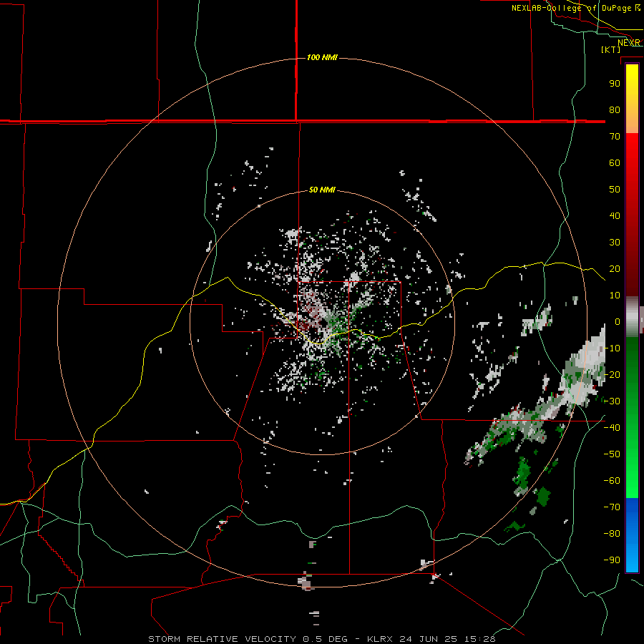Click the NEXR label above the color scale
Viewport: 644px width, 644px height.
629,43
